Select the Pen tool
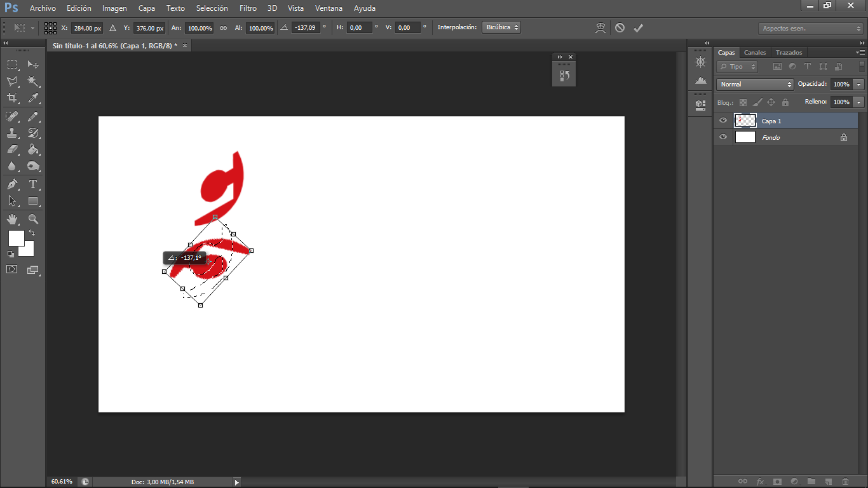This screenshot has width=868, height=488. tap(12, 184)
